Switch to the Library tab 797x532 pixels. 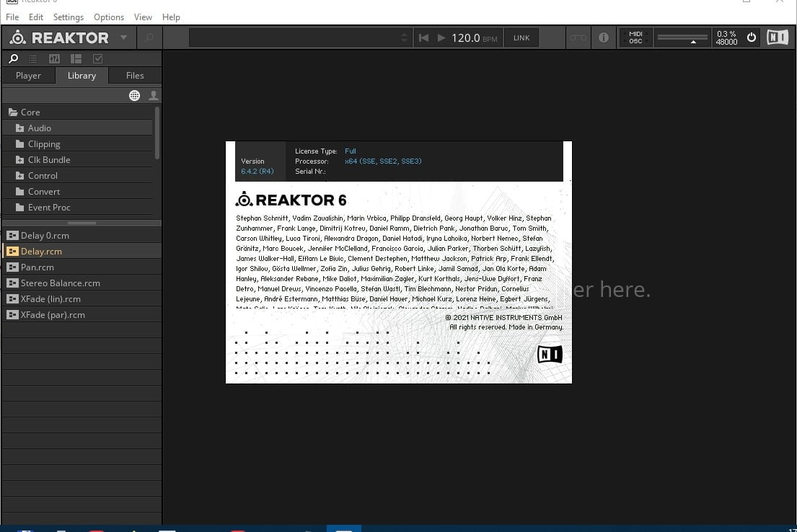[x=82, y=76]
